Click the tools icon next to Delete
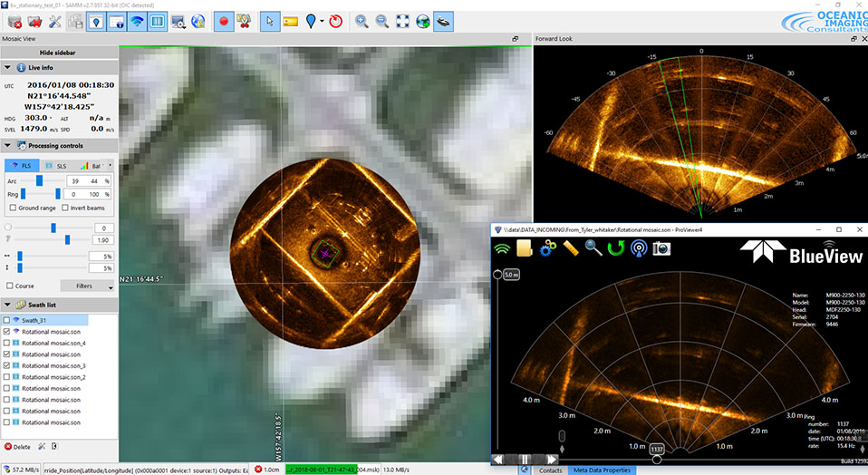 [42, 446]
